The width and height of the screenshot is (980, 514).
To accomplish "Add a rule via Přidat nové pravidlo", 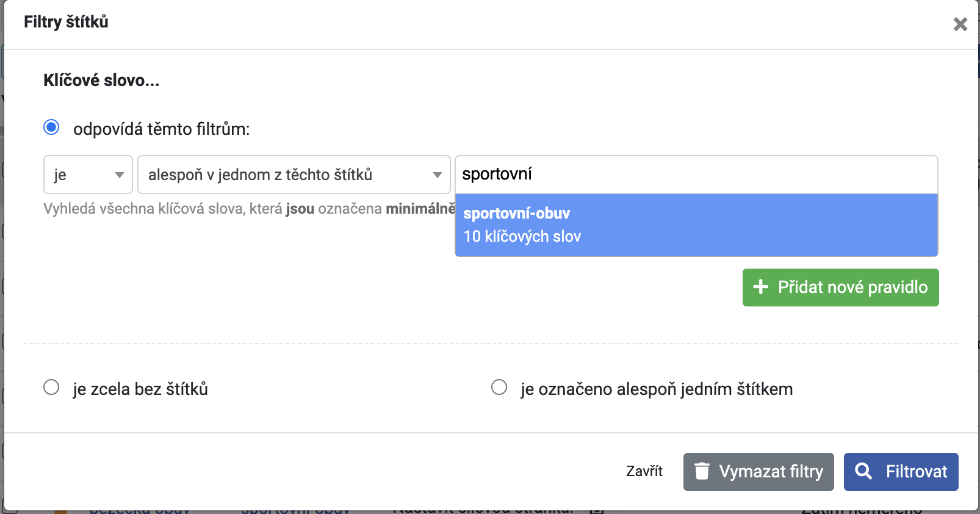I will [840, 288].
